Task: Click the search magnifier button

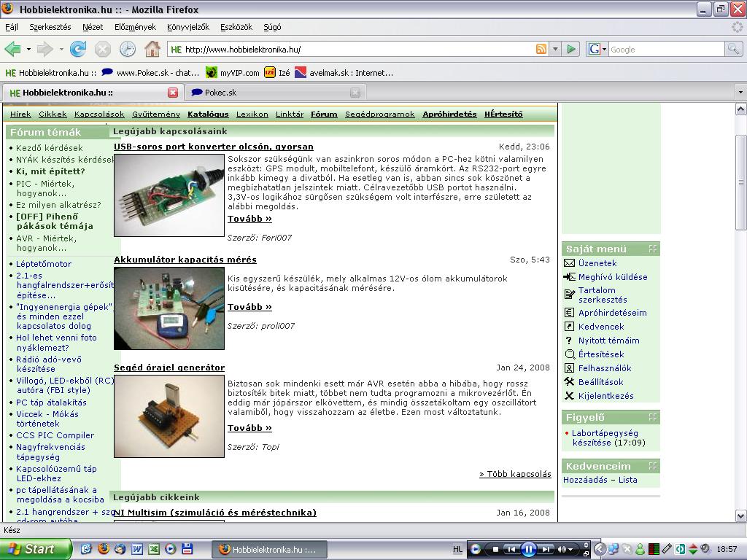Action: pyautogui.click(x=732, y=49)
